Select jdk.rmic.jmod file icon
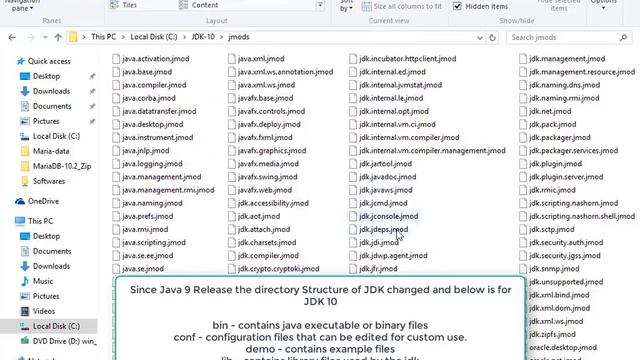The height and width of the screenshot is (360, 640). tap(523, 190)
